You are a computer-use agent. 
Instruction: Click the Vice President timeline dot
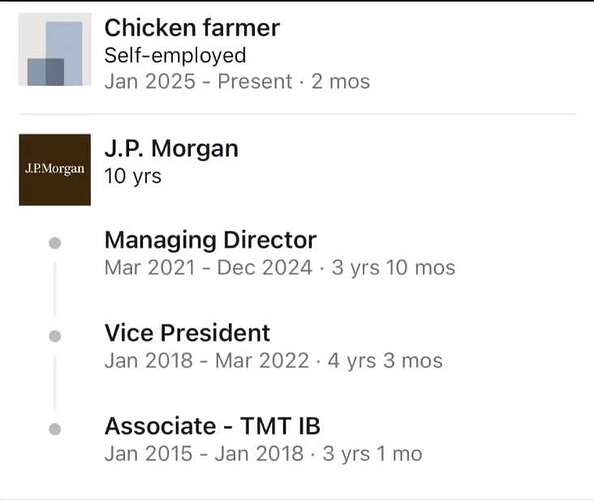55,336
